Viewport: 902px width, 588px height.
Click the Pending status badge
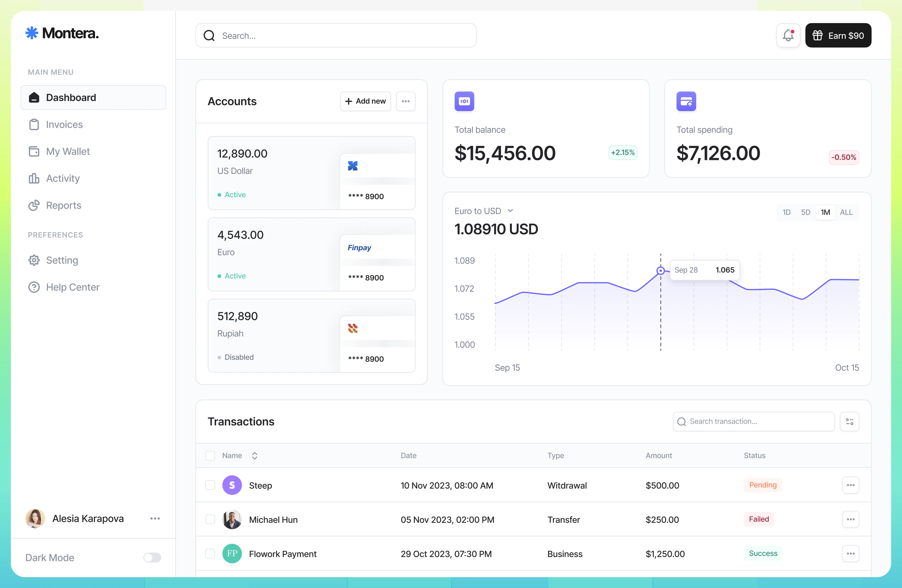pyautogui.click(x=763, y=485)
